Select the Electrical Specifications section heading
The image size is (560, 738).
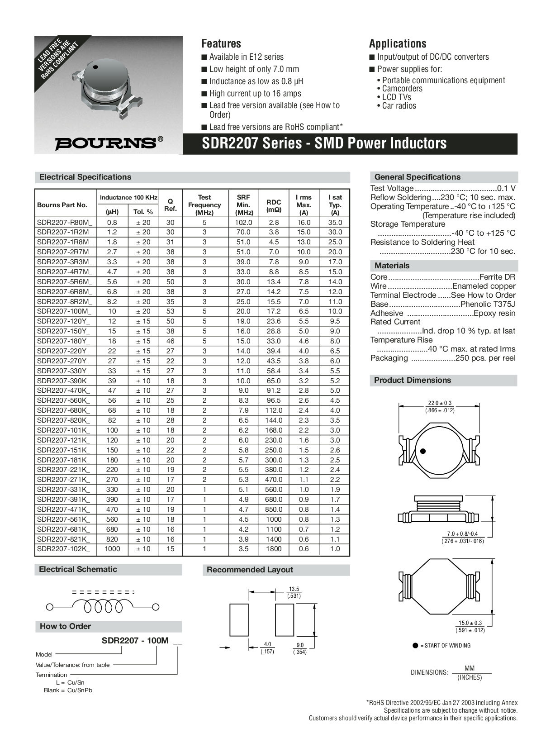(x=85, y=177)
